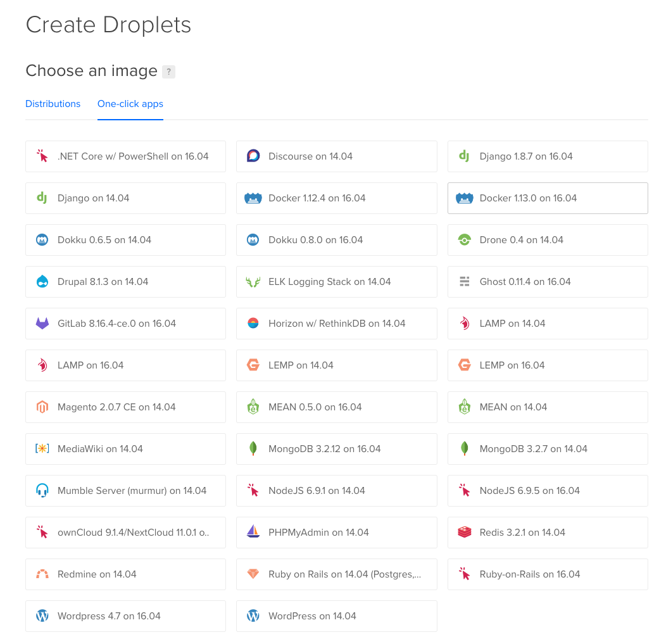The height and width of the screenshot is (644, 659).
Task: Click the Magento icon on Magento 2.0.7 CE
Action: (42, 407)
